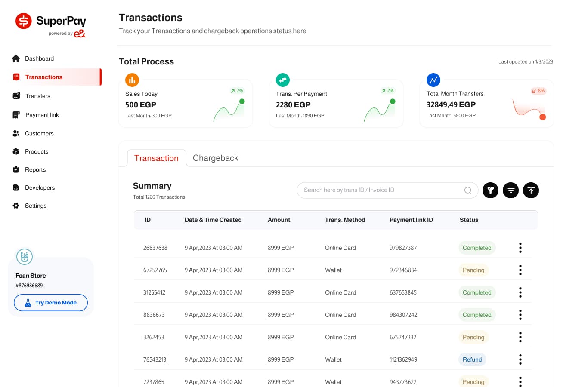Select the Transaction tab

[157, 158]
